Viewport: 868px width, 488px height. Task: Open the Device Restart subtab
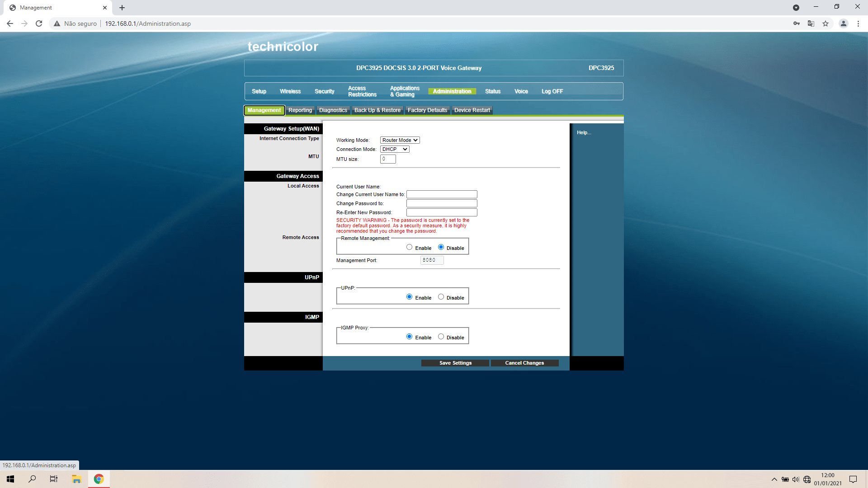pyautogui.click(x=472, y=110)
